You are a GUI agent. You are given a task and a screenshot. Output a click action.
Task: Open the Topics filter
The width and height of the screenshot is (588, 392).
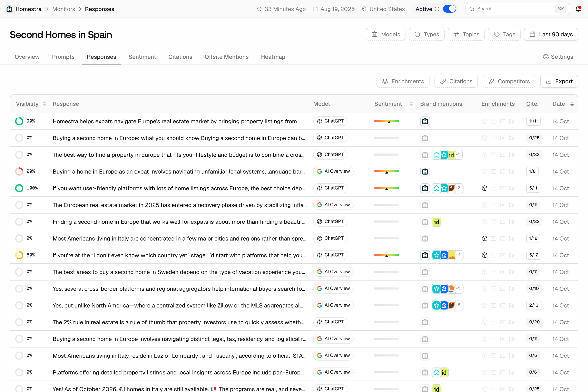[x=466, y=34]
